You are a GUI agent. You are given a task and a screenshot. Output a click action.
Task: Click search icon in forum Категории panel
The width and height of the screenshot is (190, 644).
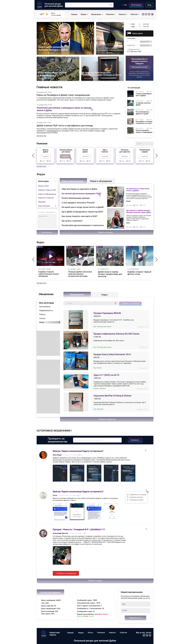[55, 181]
